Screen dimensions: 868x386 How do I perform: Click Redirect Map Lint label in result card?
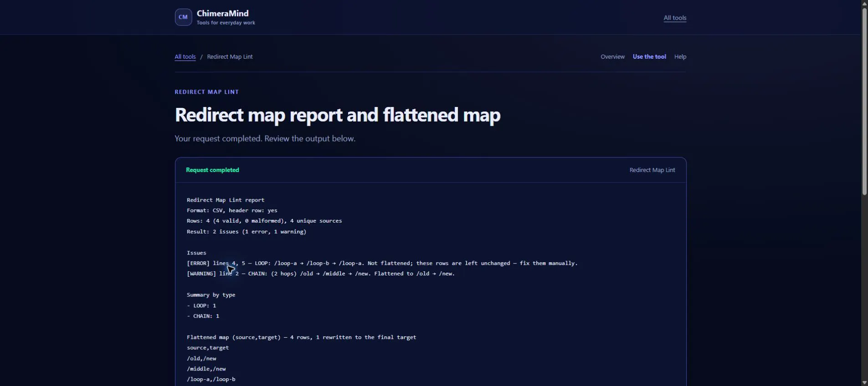pos(652,170)
